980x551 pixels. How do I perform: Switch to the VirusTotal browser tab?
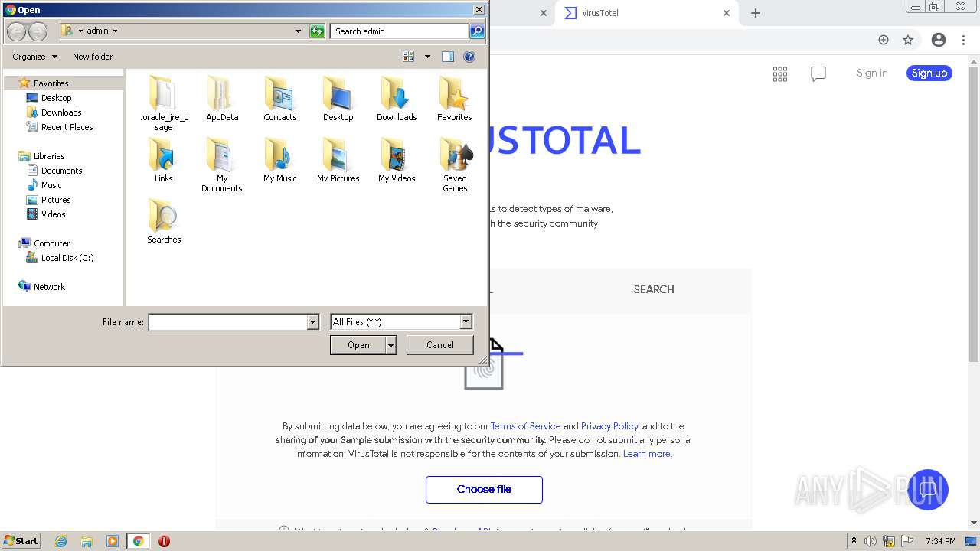tap(648, 13)
